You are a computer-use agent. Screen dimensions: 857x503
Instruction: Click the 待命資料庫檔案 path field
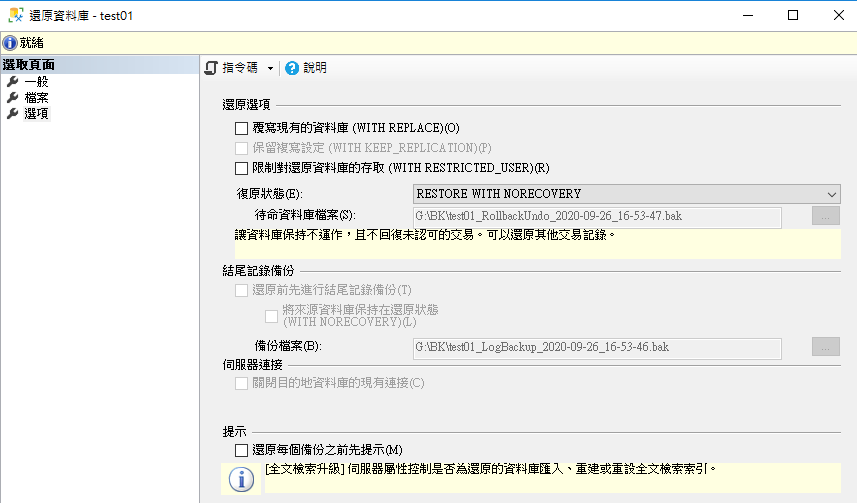[x=597, y=217]
